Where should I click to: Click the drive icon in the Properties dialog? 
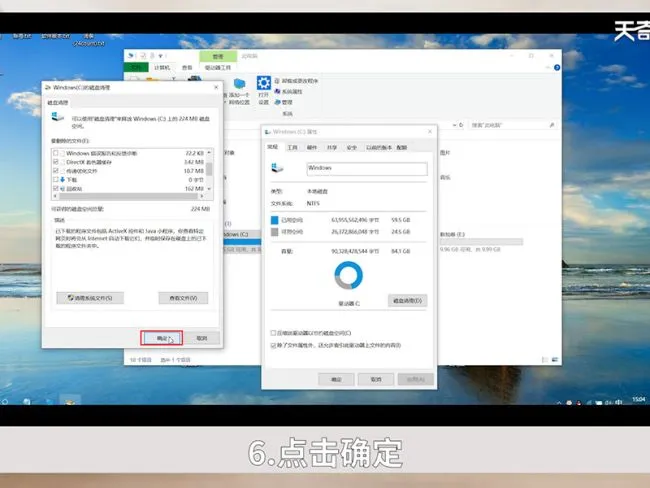277,168
